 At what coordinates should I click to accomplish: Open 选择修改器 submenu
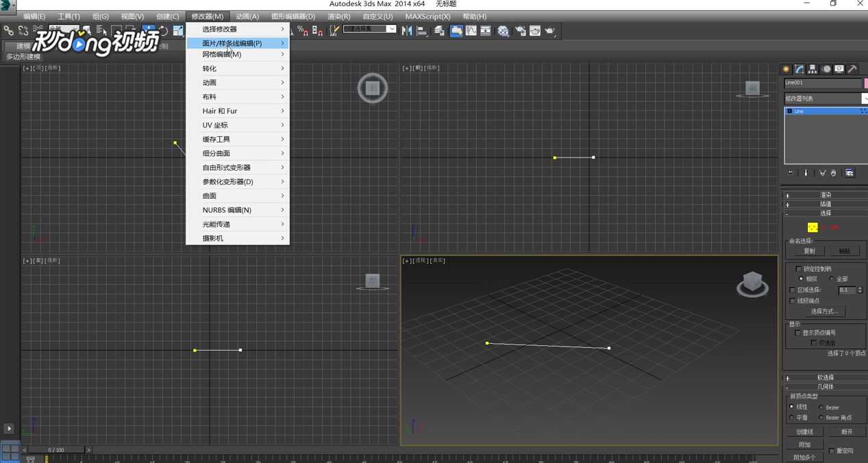238,29
